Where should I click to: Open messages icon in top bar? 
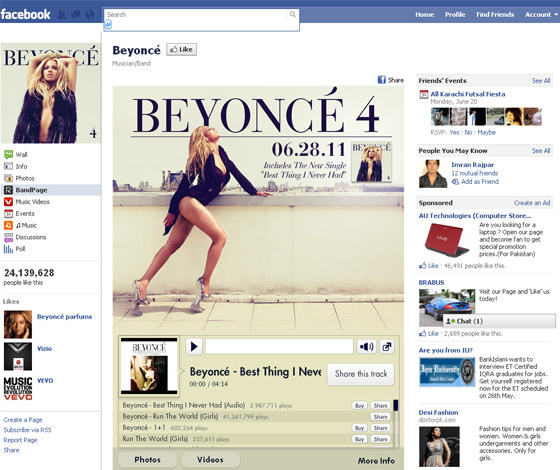(x=76, y=15)
